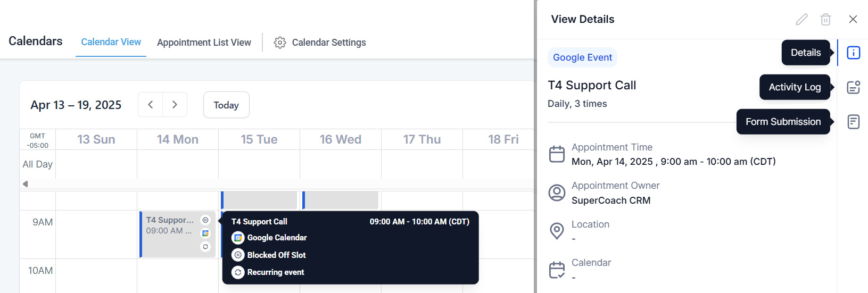The height and width of the screenshot is (293, 868).
Task: Click blocked slot icon on Monday appointment
Action: point(205,220)
